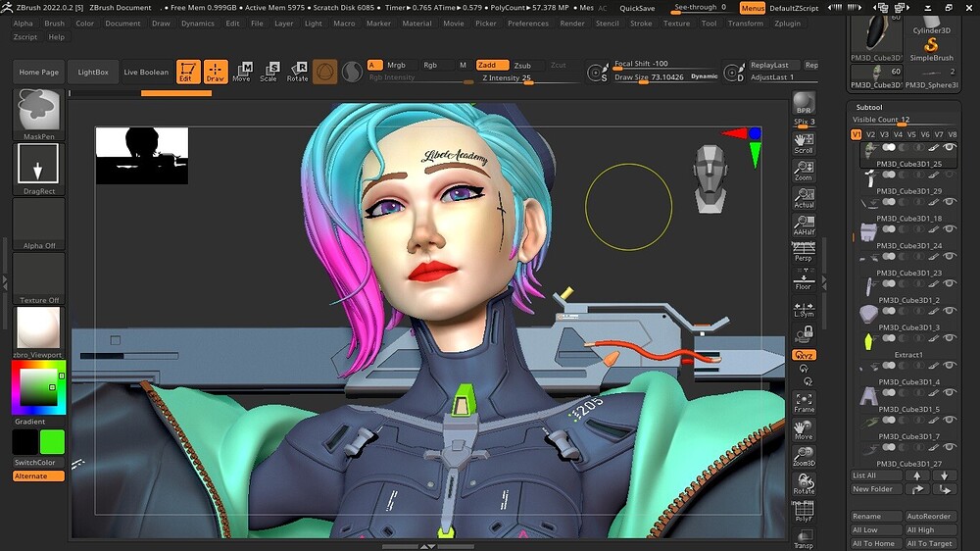Select the Zoom3D navigation icon
980x551 pixels.
click(x=804, y=457)
